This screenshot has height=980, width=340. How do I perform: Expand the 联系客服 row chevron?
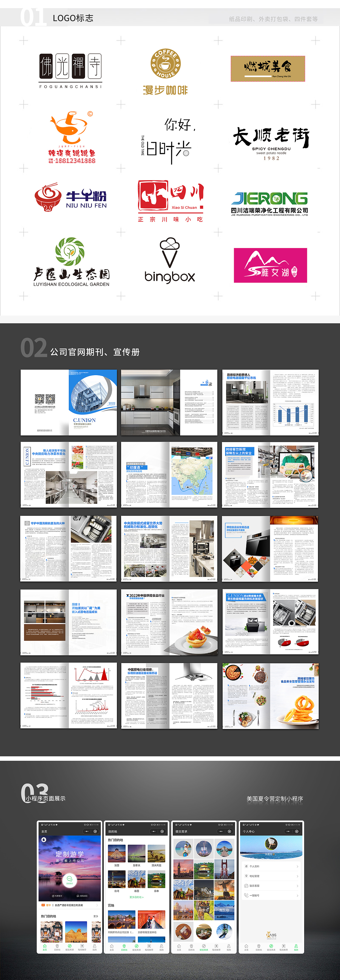click(x=297, y=886)
